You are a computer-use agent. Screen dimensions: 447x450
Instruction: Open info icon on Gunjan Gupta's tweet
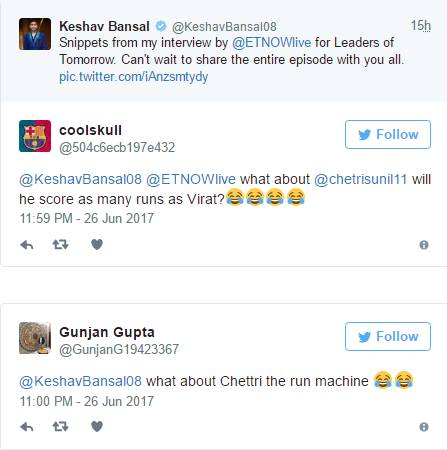pos(424,427)
